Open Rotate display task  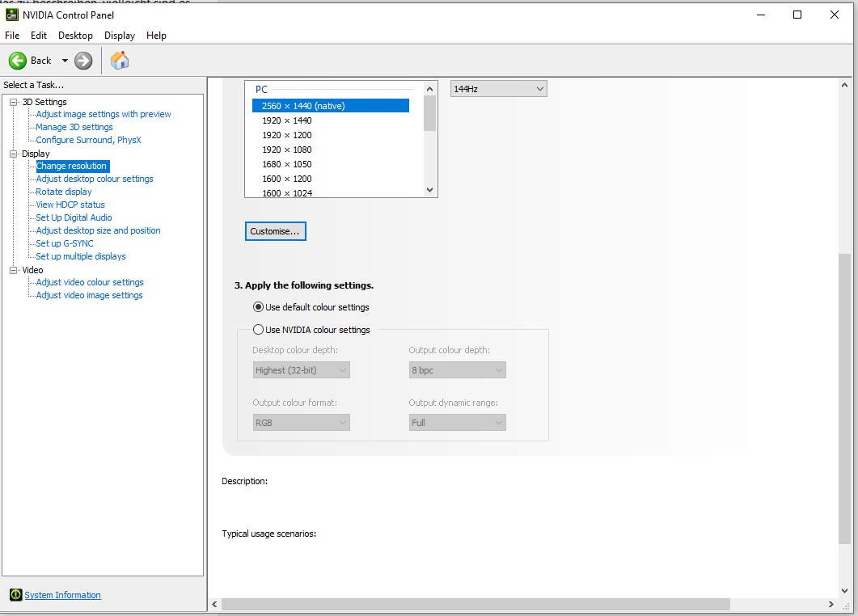click(63, 192)
